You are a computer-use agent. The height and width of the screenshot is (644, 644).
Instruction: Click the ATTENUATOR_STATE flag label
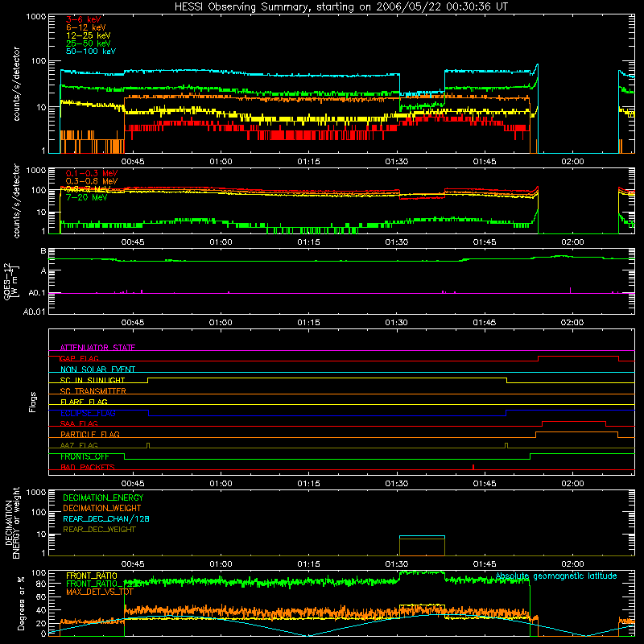pyautogui.click(x=97, y=348)
